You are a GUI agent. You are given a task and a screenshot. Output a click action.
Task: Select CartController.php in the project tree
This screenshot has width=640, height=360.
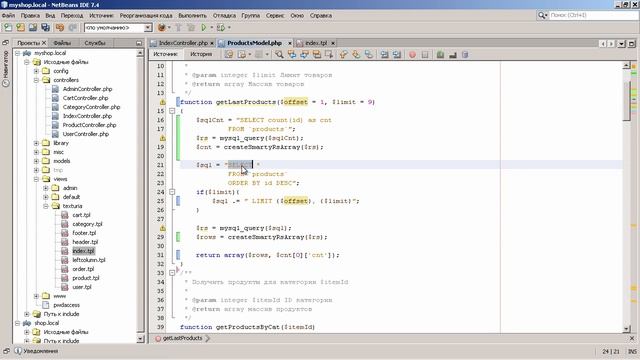(85, 98)
